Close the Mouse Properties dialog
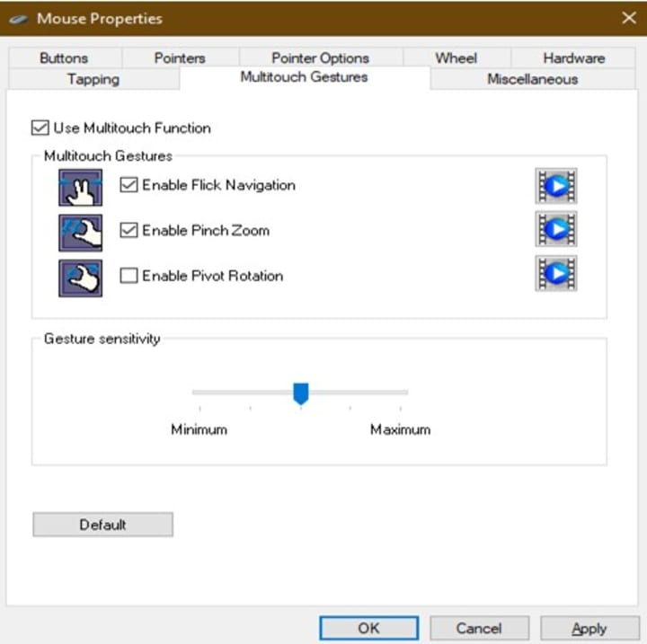 click(x=629, y=18)
